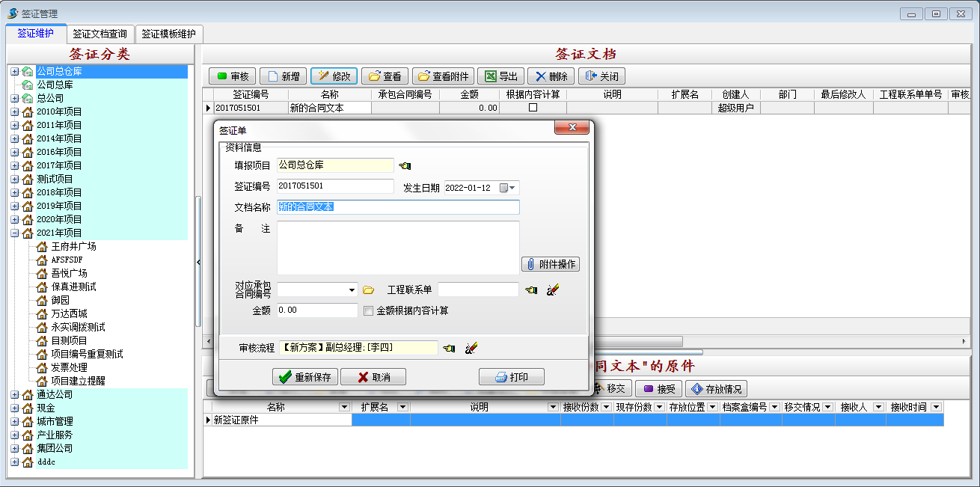This screenshot has width=980, height=487.
Task: Click the hand picker icon beside 工程联系单
Action: [531, 290]
